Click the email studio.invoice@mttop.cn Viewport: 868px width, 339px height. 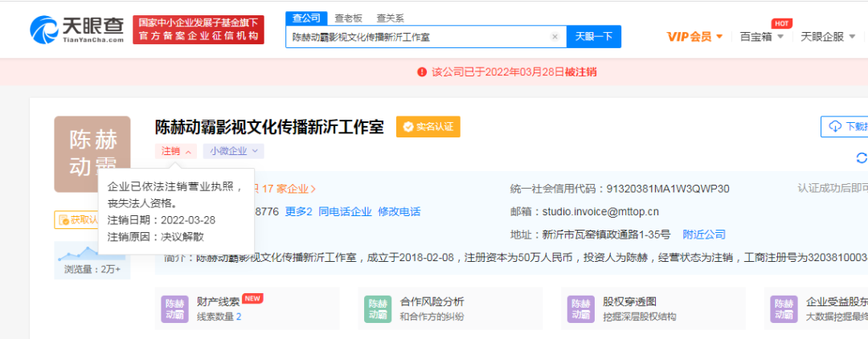[600, 212]
